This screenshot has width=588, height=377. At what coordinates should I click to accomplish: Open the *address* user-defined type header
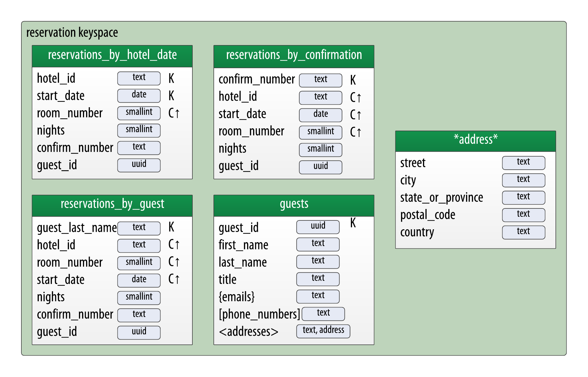pyautogui.click(x=475, y=139)
